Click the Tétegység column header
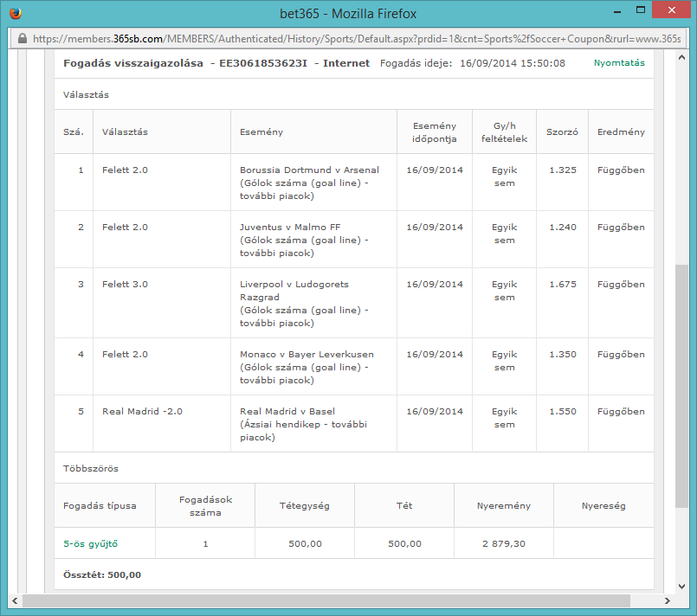Viewport: 697px width, 616px height. click(x=305, y=506)
